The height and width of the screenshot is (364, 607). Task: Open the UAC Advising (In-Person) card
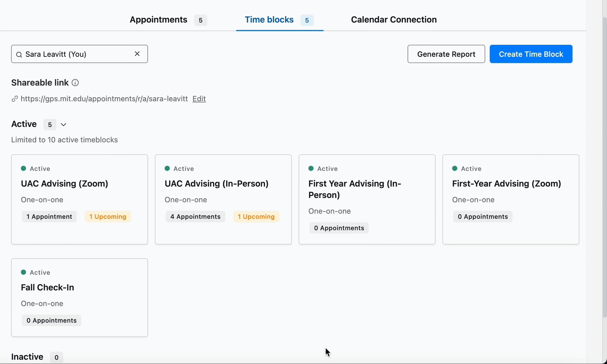tap(223, 199)
